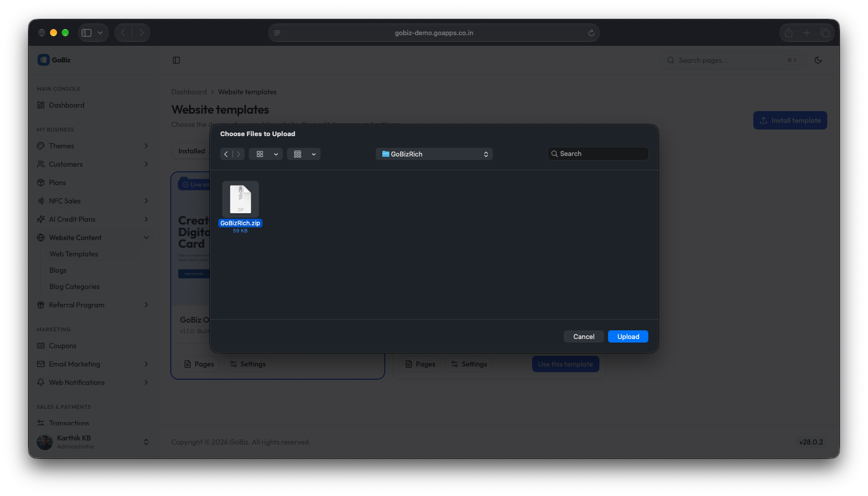This screenshot has width=868, height=496.
Task: Open the group-by chevron in dialog
Action: [313, 154]
